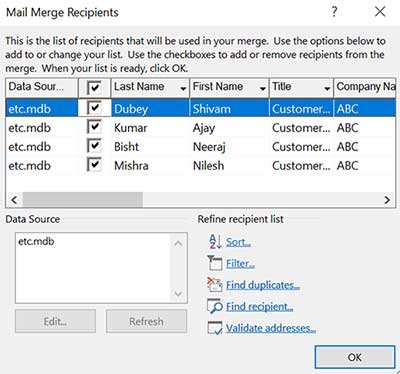Click the Find duplicates icon
The image size is (400, 374).
[215, 285]
